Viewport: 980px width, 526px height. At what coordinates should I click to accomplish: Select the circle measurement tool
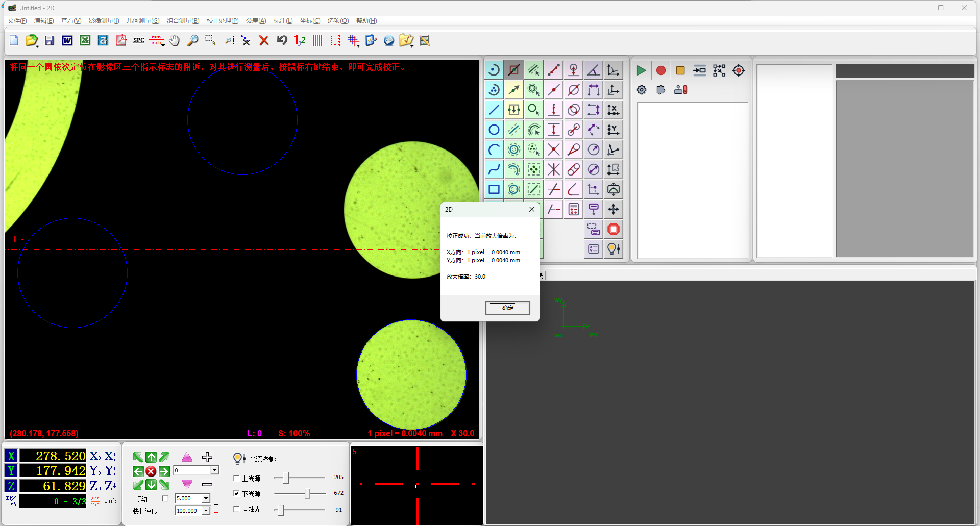click(x=494, y=130)
